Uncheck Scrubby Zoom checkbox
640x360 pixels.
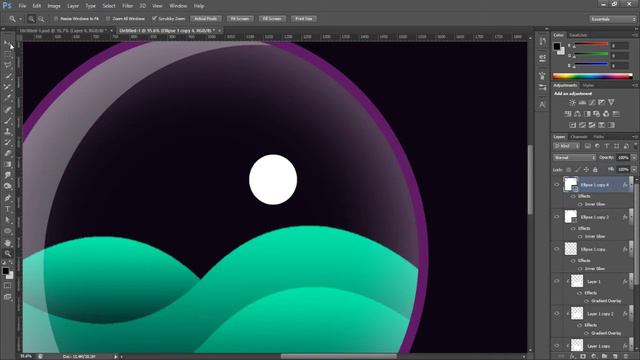[154, 19]
